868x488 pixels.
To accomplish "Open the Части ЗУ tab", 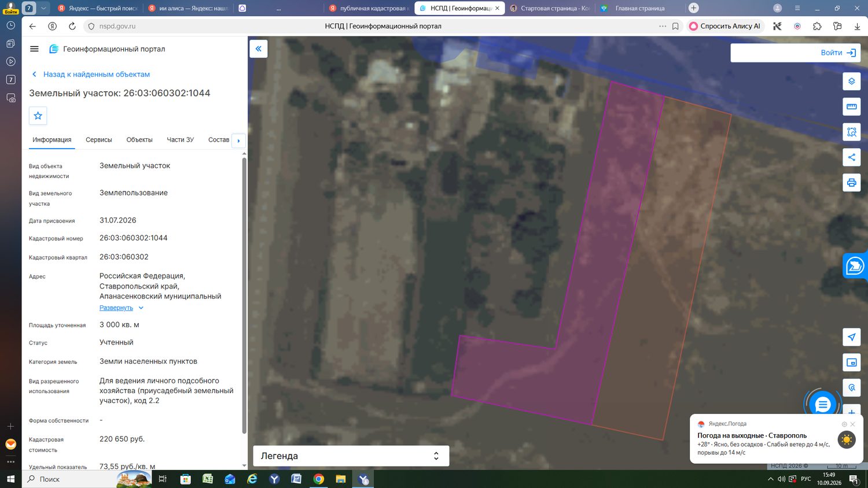I will pyautogui.click(x=181, y=139).
